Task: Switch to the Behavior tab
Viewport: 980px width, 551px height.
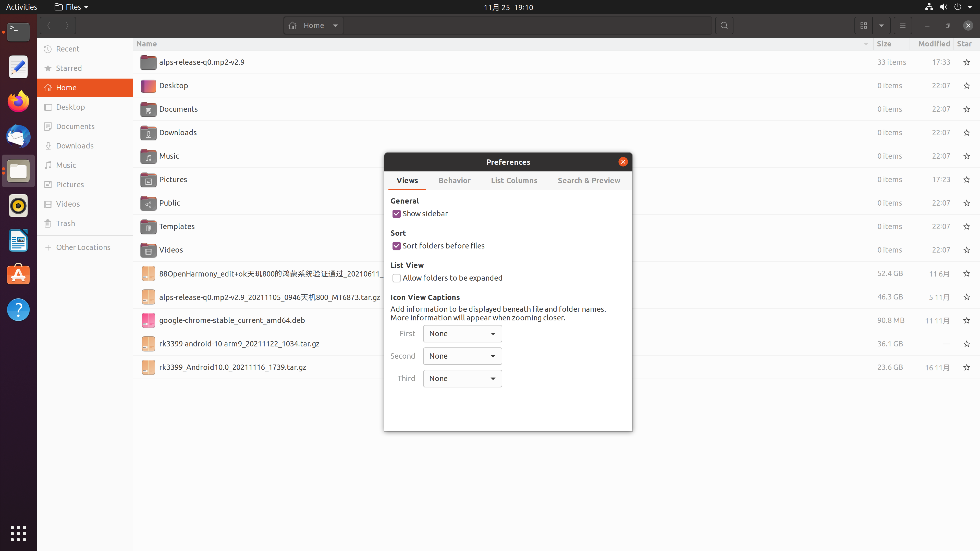Action: coord(454,180)
